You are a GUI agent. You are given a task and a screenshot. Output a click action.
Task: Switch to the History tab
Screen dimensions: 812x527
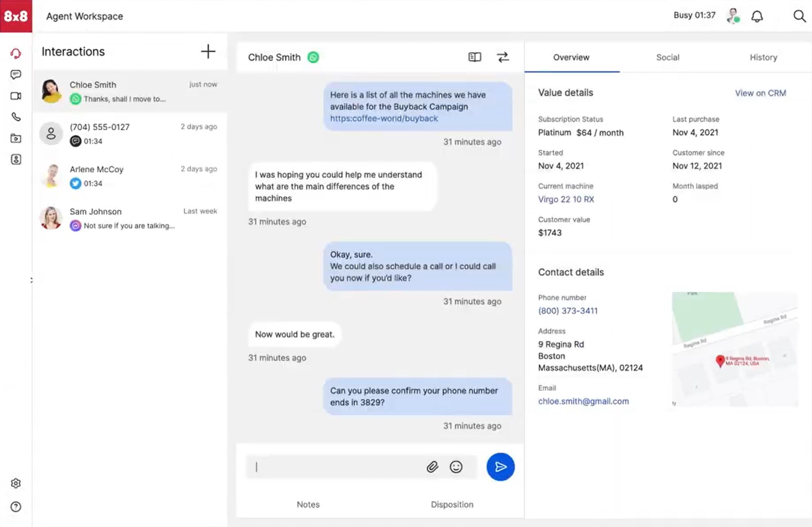pyautogui.click(x=764, y=58)
